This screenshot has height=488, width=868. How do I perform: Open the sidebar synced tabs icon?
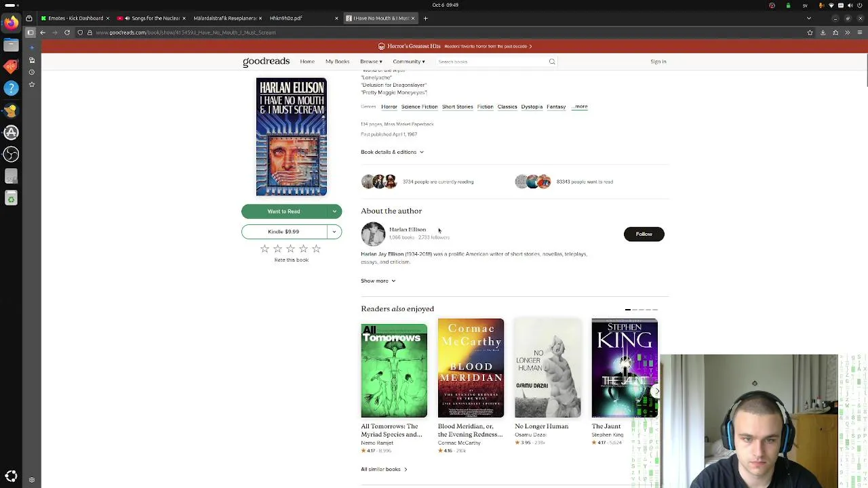click(32, 60)
